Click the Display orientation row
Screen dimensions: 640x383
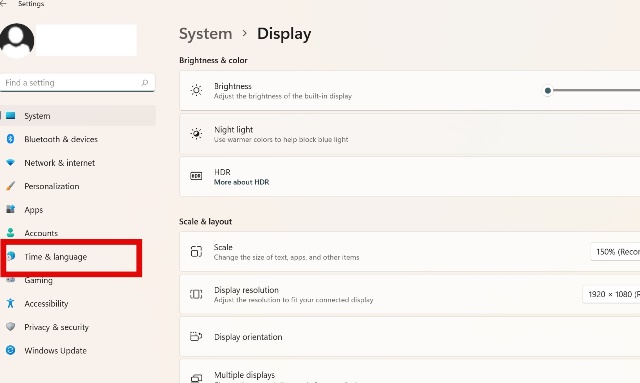click(409, 336)
